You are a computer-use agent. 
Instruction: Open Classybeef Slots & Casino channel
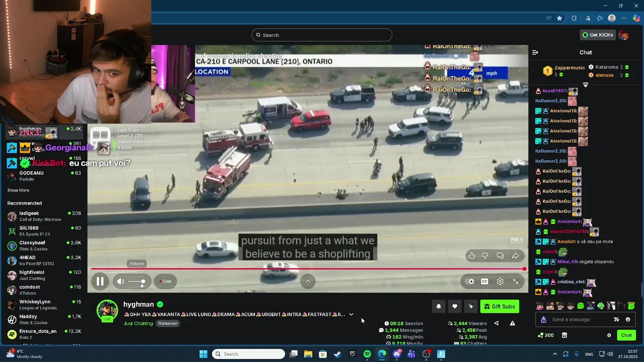click(x=44, y=246)
